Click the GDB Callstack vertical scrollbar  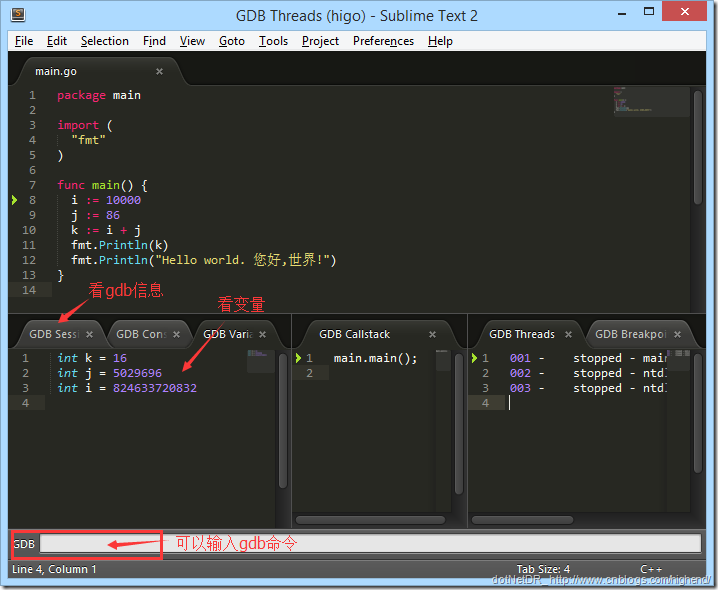pos(458,424)
